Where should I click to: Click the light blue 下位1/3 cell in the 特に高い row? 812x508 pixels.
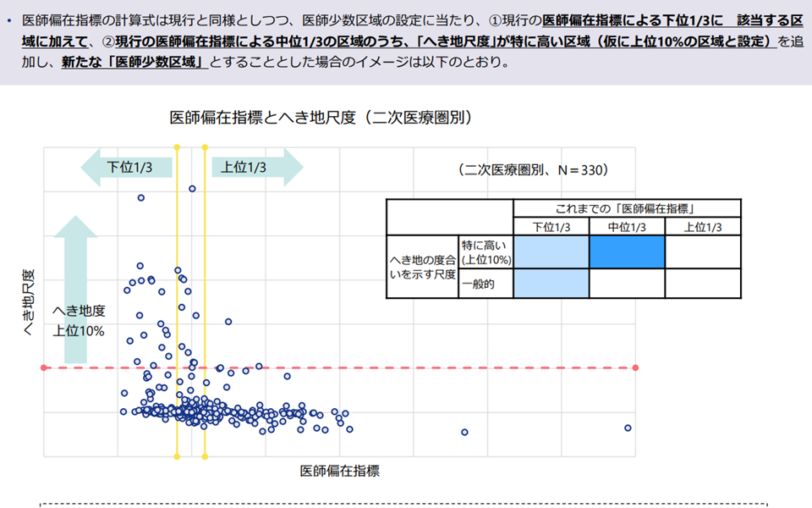[551, 252]
